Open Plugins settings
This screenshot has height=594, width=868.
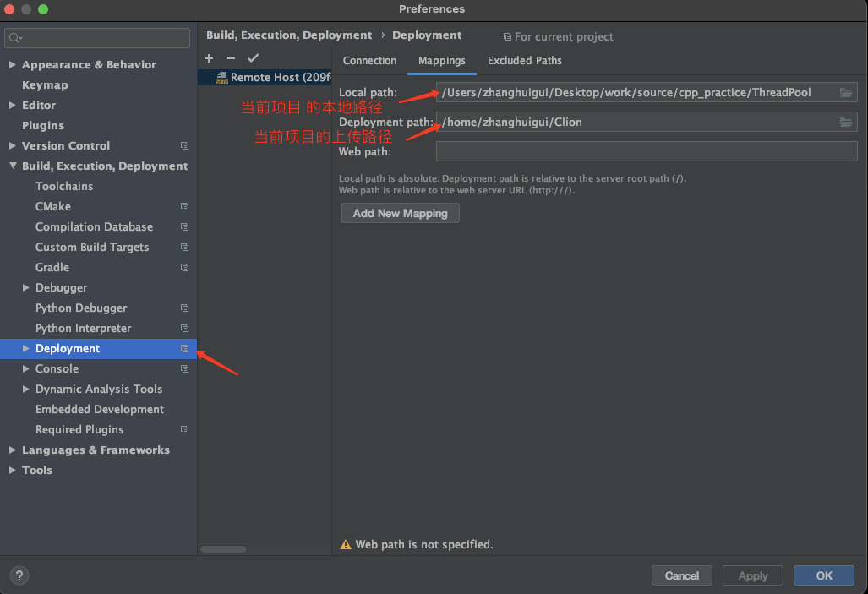tap(42, 125)
